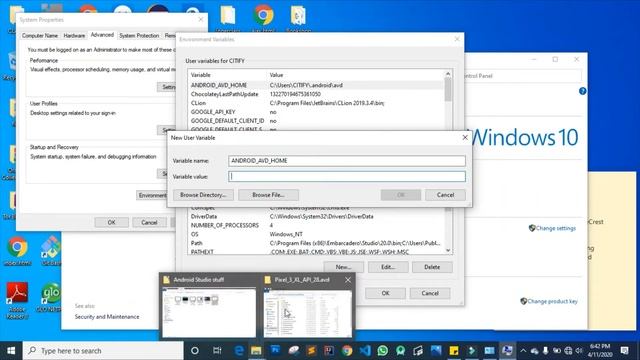Click the help question mark in Control Panel
This screenshot has height=360, width=640.
click(582, 91)
